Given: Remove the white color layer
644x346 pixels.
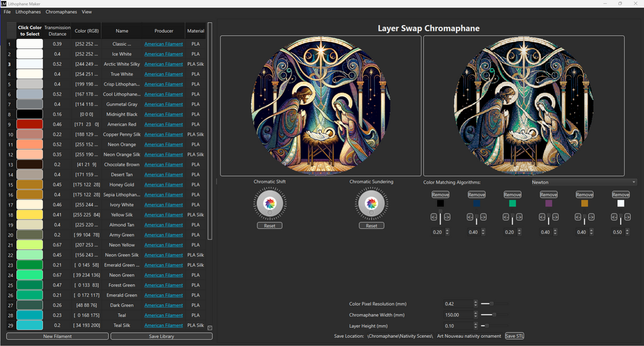Looking at the screenshot, I should tap(621, 194).
